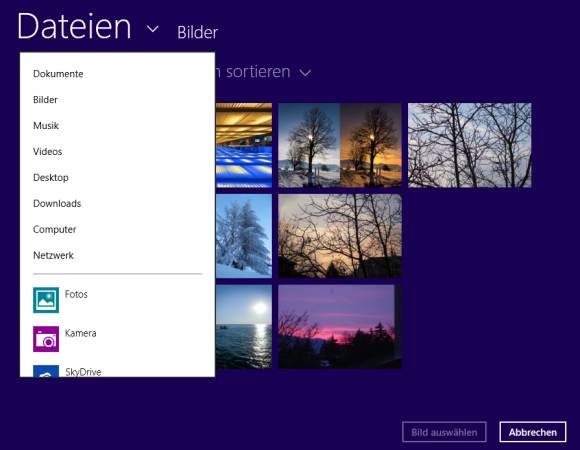Viewport: 580px width, 450px height.
Task: Select the two-trees day and sunset photo
Action: 340,145
